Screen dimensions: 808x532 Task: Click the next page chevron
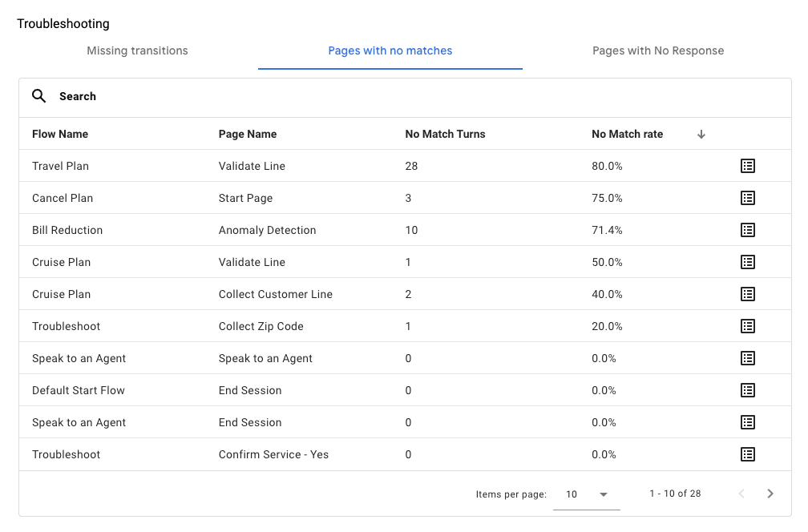pyautogui.click(x=770, y=494)
